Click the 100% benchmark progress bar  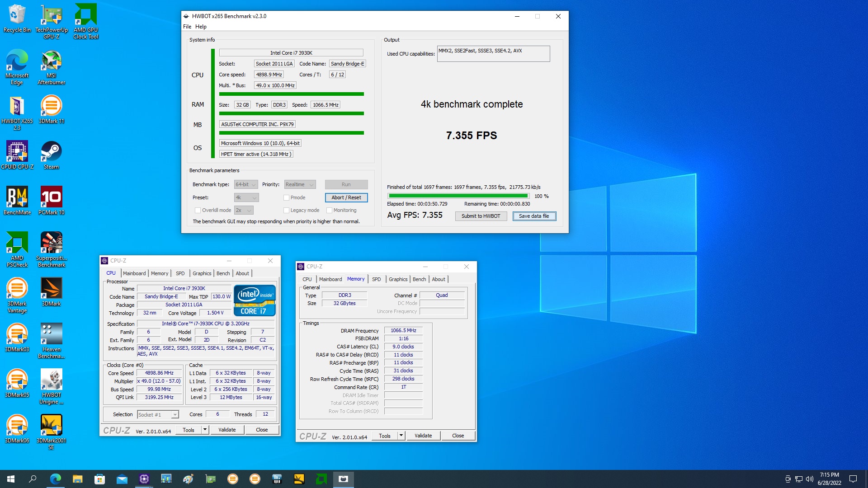[458, 196]
